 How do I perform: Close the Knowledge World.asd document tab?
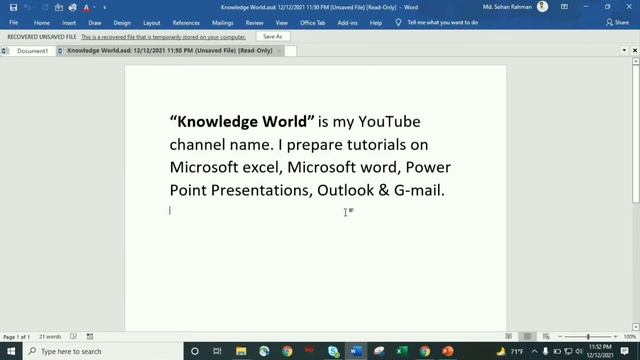[279, 51]
